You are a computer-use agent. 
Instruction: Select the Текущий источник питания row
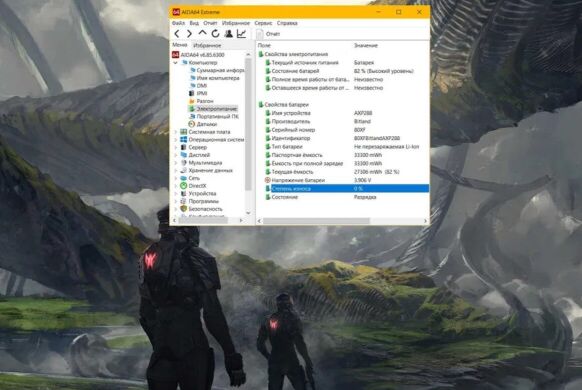pyautogui.click(x=343, y=63)
